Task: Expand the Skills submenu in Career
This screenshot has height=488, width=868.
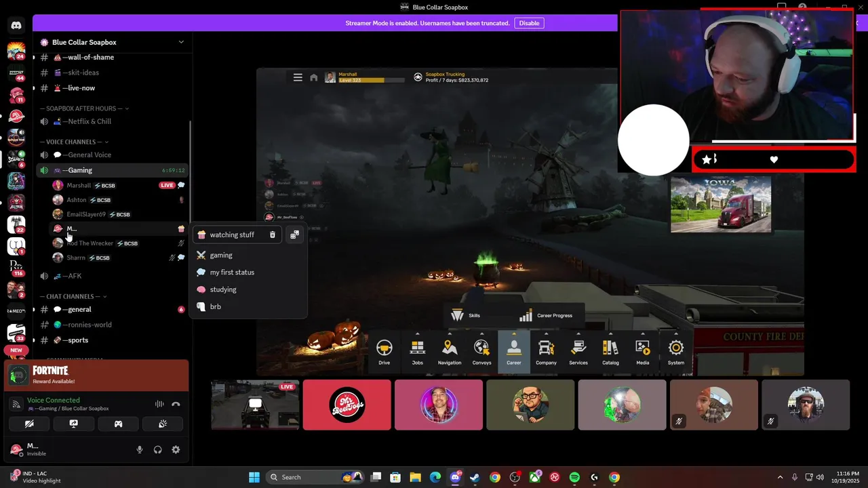Action: coord(465,315)
